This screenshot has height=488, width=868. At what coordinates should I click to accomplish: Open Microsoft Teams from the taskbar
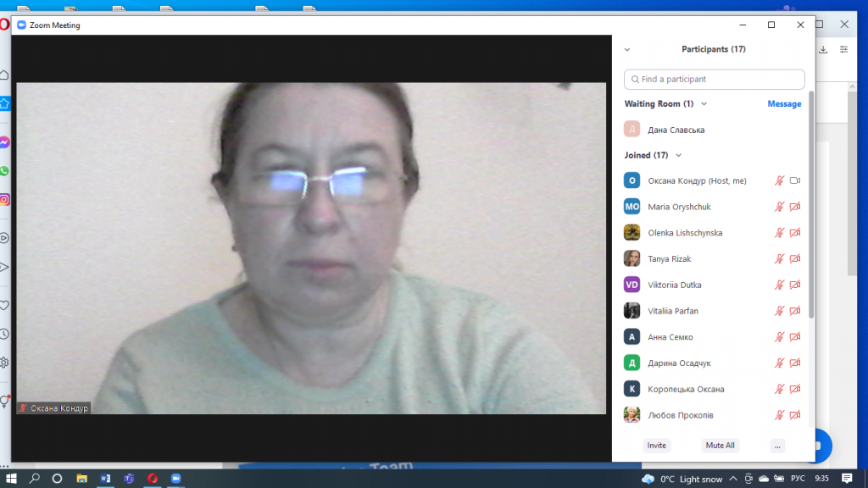pyautogui.click(x=129, y=479)
